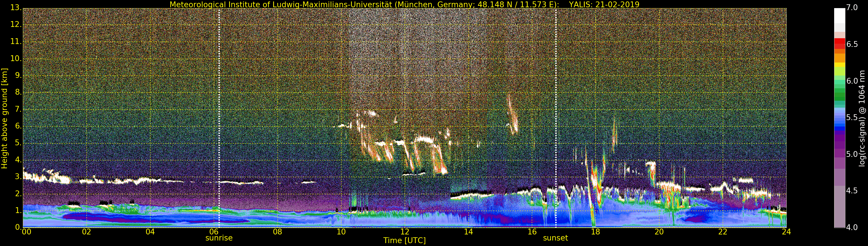Click the "log(rc-signal) @ 1064 nm" colorbar label
This screenshot has width=868, height=246.
coord(862,118)
